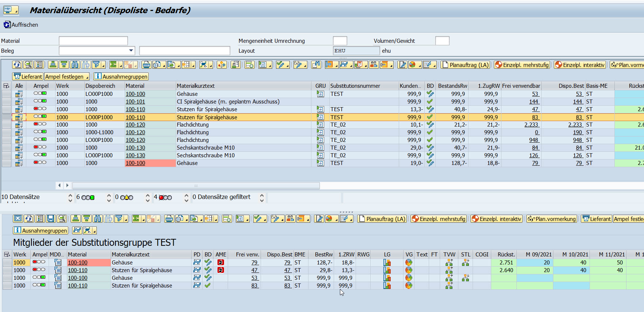Click the users icon in the upper toolbar
The image size is (644, 312).
(x=373, y=65)
